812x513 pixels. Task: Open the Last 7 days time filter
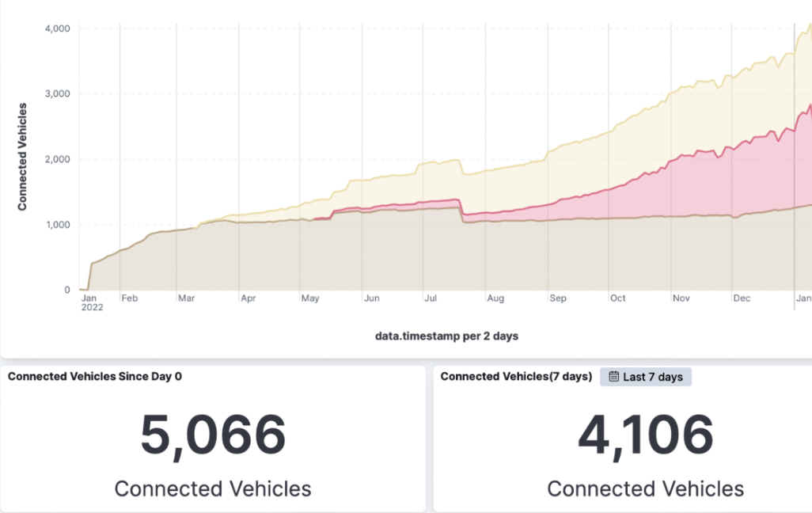(646, 376)
